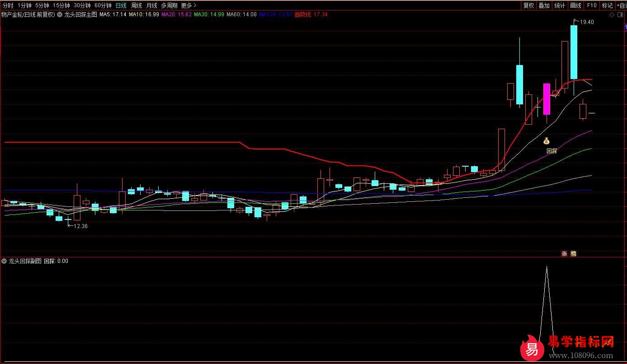Click the 龙头回探主图 indicator name
This screenshot has width=627, height=364.
(x=81, y=14)
